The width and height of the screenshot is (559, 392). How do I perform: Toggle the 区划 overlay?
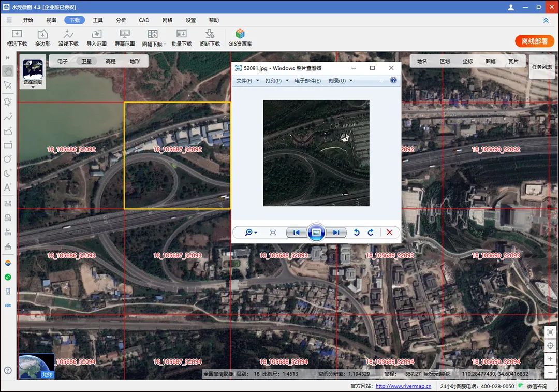pos(445,61)
